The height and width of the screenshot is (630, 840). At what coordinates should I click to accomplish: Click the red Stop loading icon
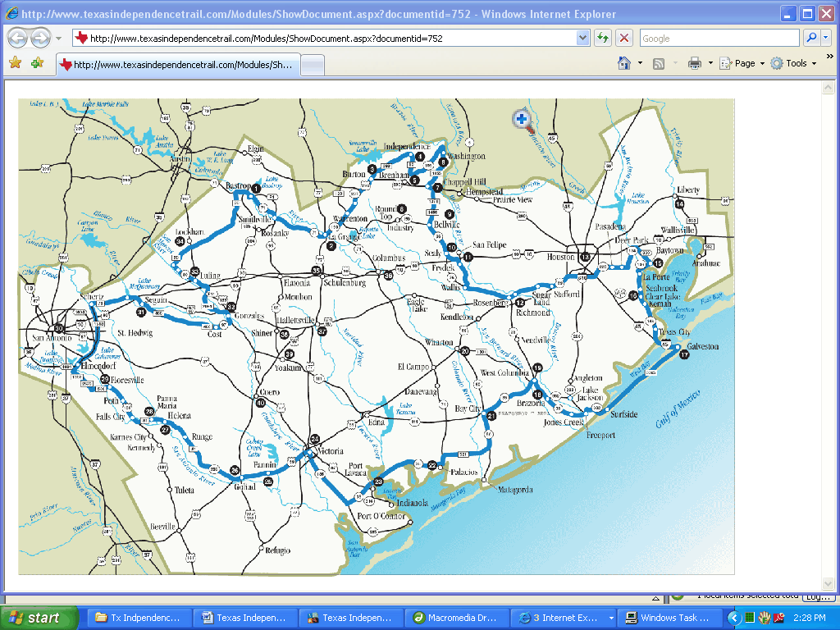pos(624,39)
